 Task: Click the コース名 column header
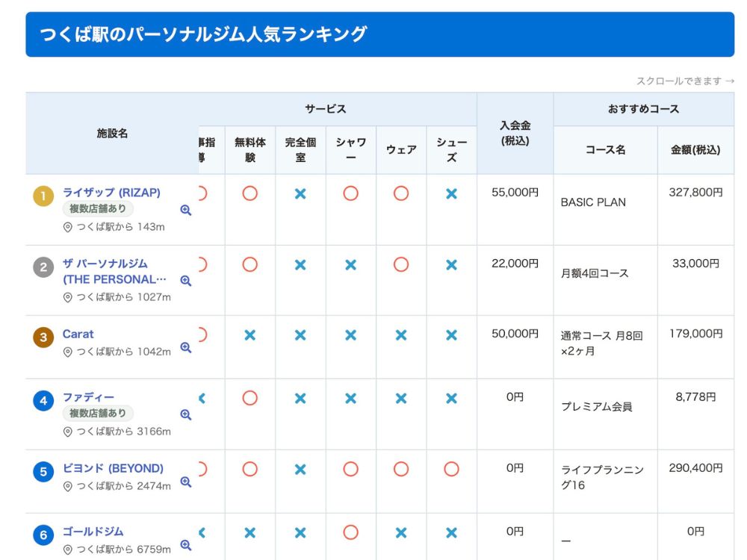[x=606, y=149]
